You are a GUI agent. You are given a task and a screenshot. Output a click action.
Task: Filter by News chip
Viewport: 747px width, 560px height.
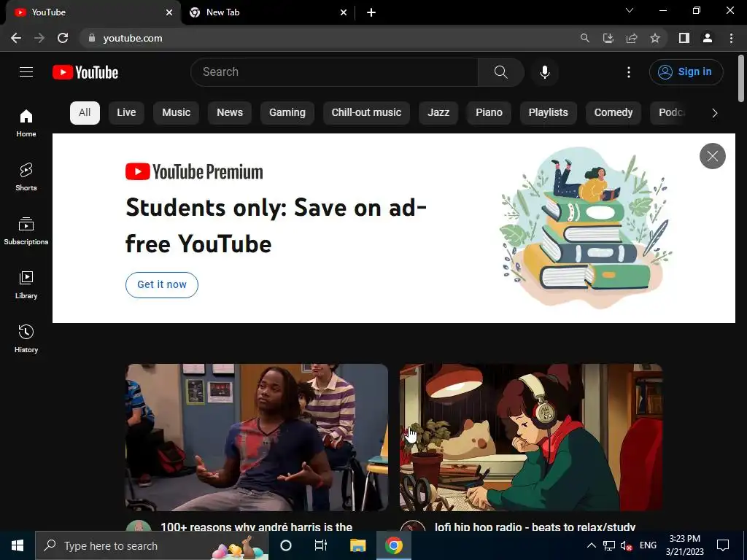(x=230, y=113)
